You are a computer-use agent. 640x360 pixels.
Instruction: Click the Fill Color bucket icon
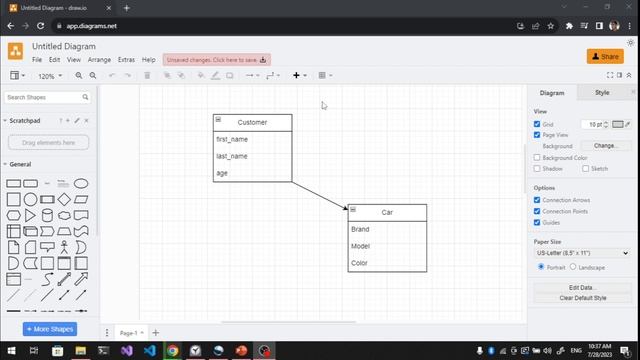pos(201,76)
